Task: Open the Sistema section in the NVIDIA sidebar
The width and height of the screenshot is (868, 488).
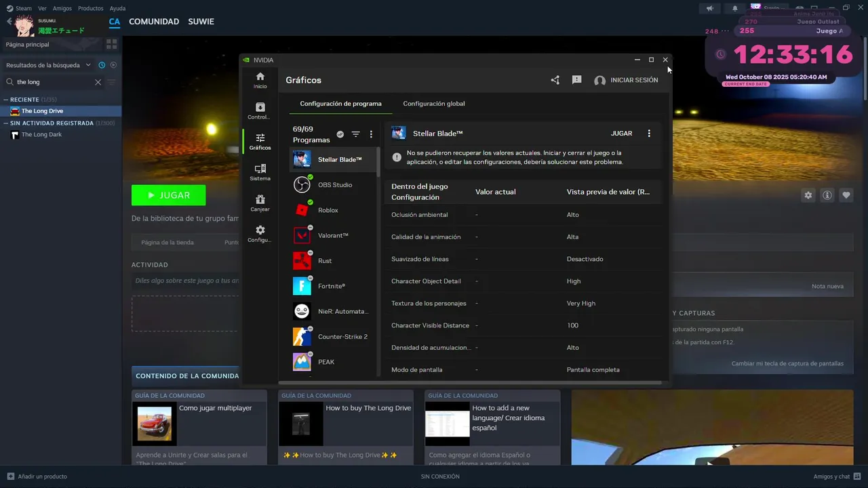Action: (x=260, y=172)
